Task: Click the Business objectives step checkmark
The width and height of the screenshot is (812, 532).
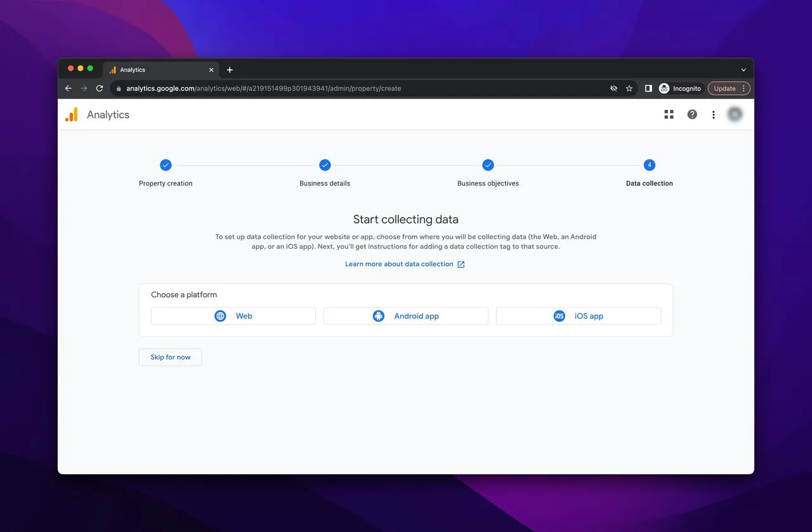Action: [x=488, y=165]
